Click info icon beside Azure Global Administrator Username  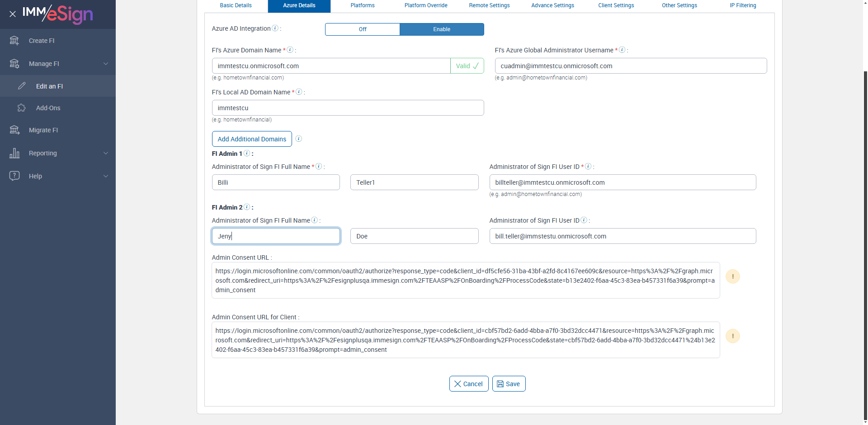click(622, 50)
